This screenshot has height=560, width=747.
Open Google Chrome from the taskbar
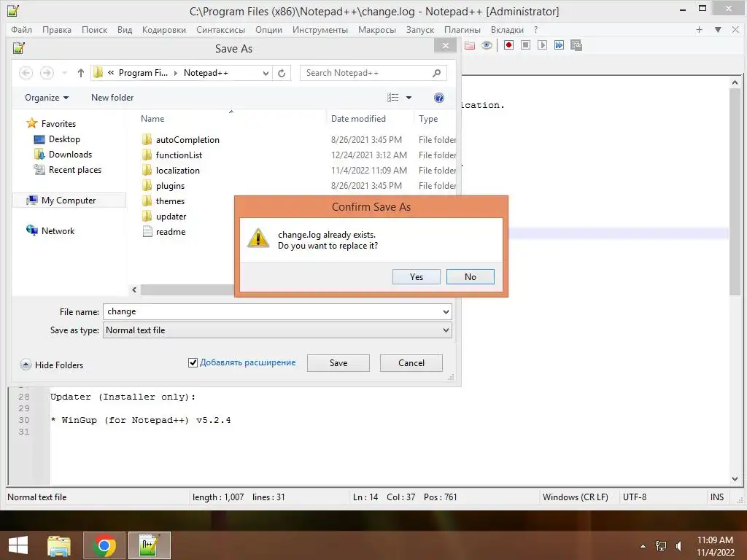(x=104, y=545)
